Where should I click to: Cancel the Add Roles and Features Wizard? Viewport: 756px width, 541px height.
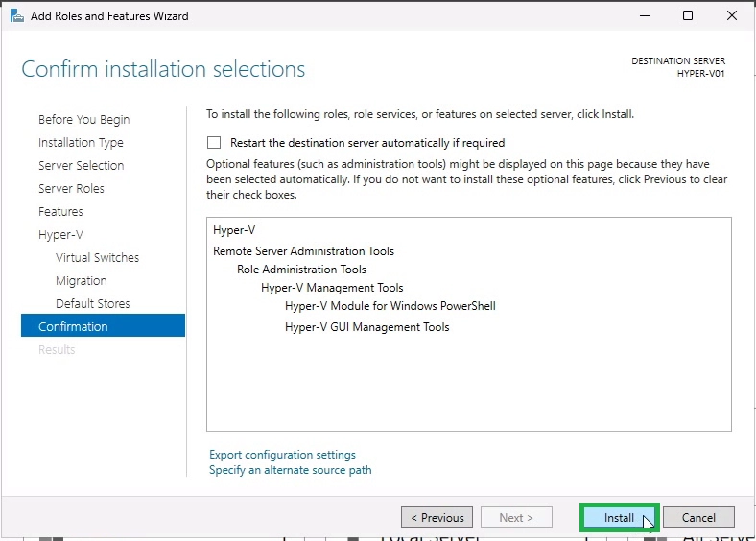click(698, 517)
